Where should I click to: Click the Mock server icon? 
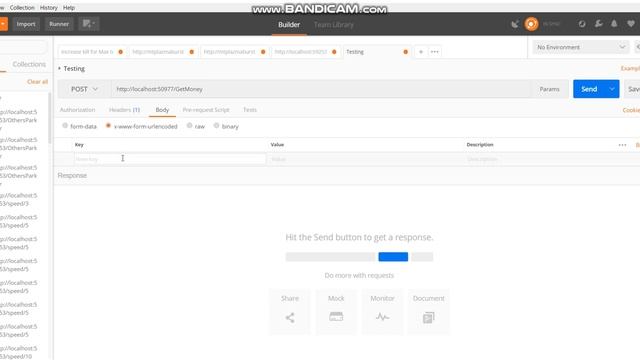(x=336, y=316)
